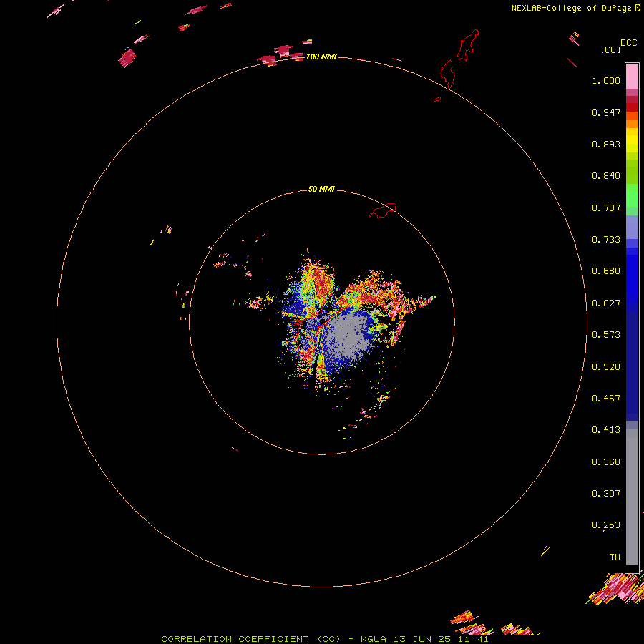644x644 pixels.
Task: Click the 0.733 scale value
Action: (606, 240)
